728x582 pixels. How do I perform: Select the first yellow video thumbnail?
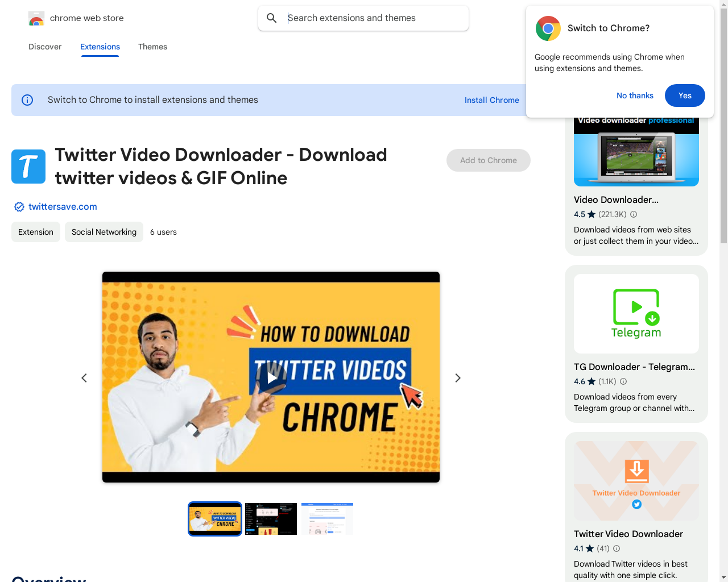click(215, 519)
